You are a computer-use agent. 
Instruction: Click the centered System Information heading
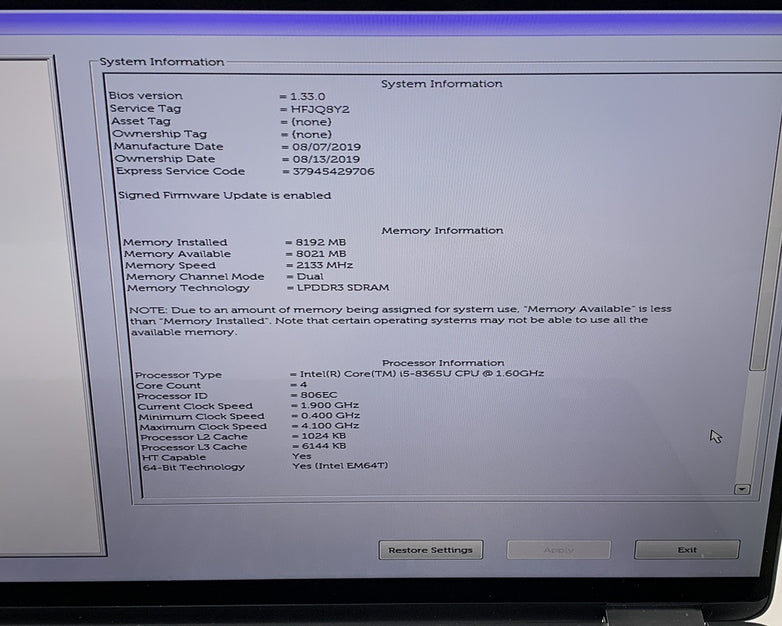pyautogui.click(x=442, y=84)
